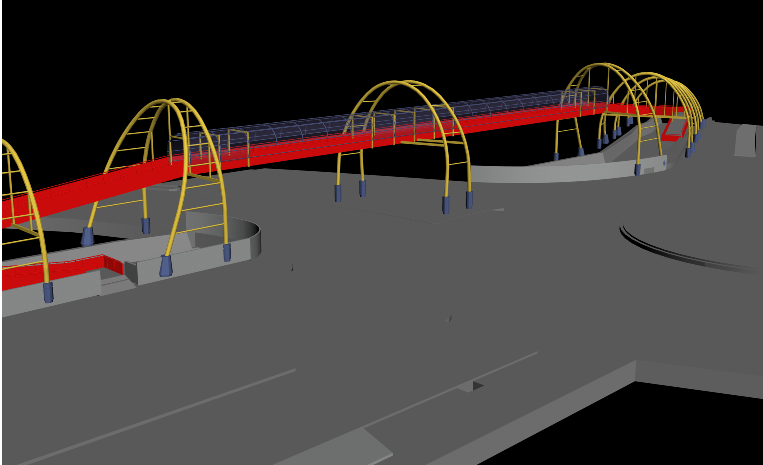Select the long red footbridge deck
Viewport: 763px width, 465px height.
click(x=311, y=151)
